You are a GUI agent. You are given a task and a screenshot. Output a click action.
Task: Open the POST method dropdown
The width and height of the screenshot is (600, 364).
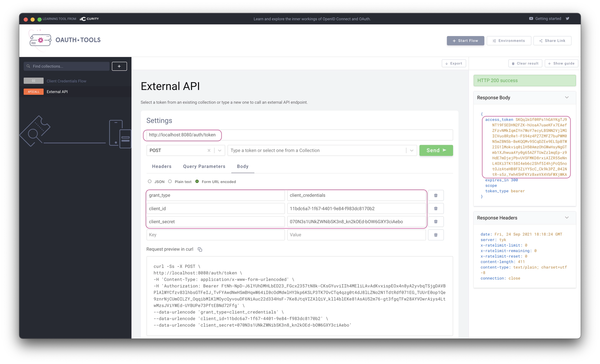(x=220, y=150)
